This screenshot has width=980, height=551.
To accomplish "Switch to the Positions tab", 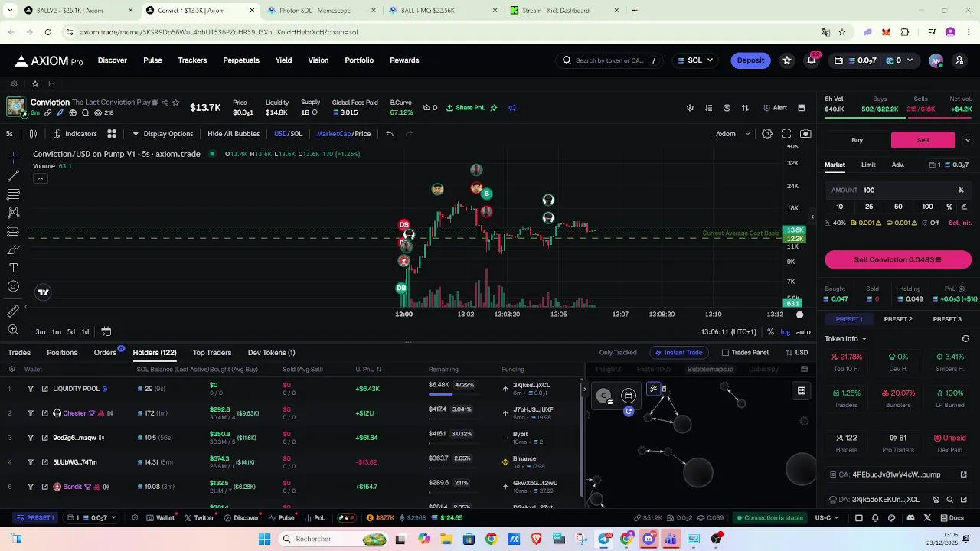I will pos(62,353).
